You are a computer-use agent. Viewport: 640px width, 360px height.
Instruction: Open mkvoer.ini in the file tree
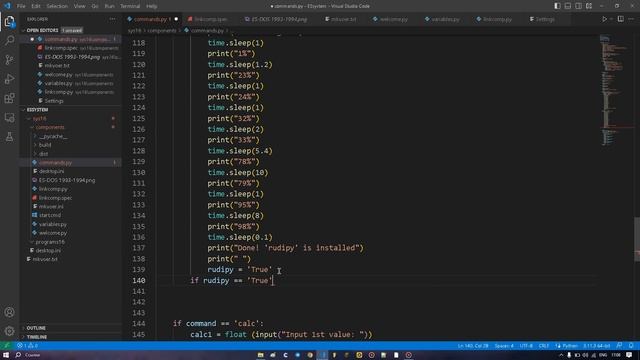pyautogui.click(x=71, y=207)
